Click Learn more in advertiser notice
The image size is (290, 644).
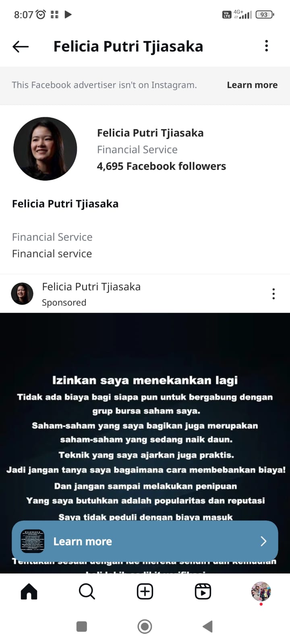[252, 85]
